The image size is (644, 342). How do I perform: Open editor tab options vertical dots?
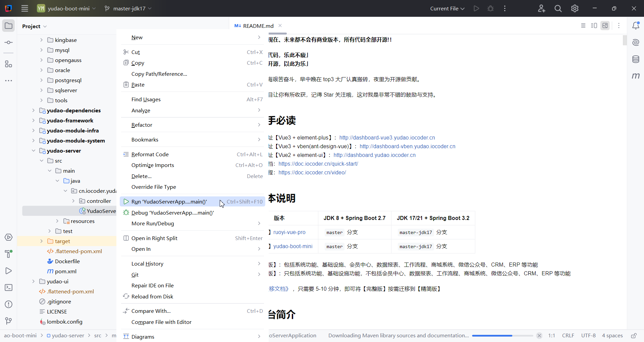pos(619,26)
